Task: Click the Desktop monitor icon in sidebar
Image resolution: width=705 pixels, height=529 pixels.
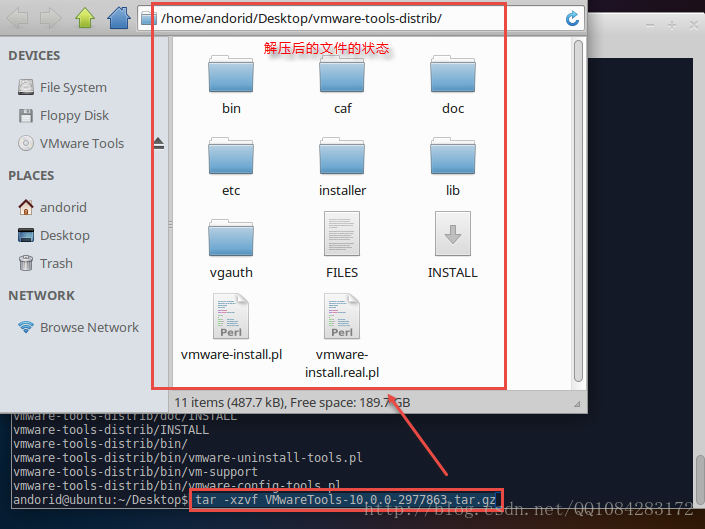Action: 26,235
